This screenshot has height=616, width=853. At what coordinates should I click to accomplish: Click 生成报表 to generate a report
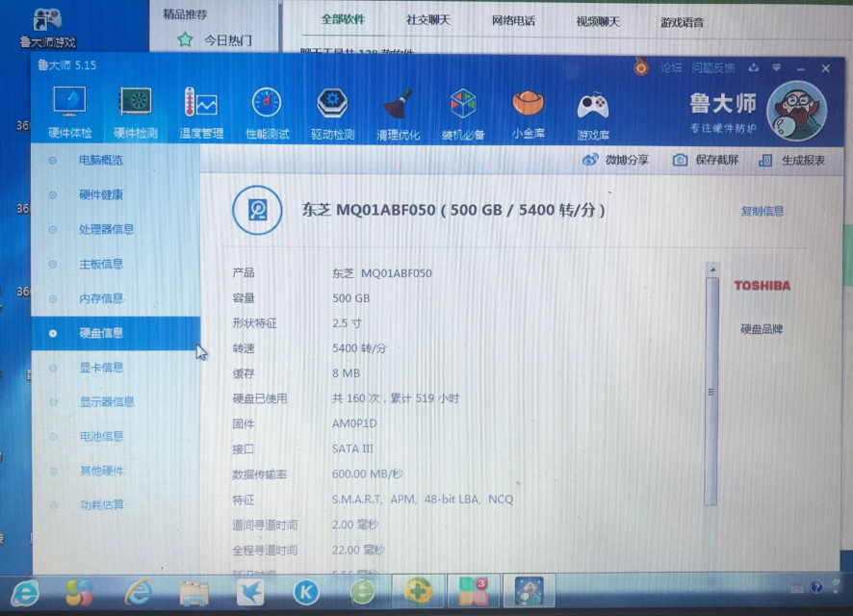[791, 161]
